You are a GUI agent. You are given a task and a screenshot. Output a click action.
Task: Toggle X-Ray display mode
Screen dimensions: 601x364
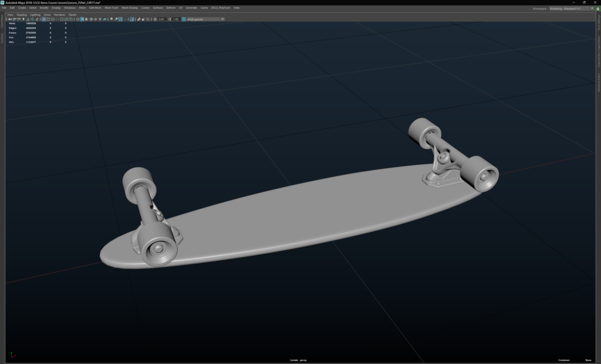139,19
